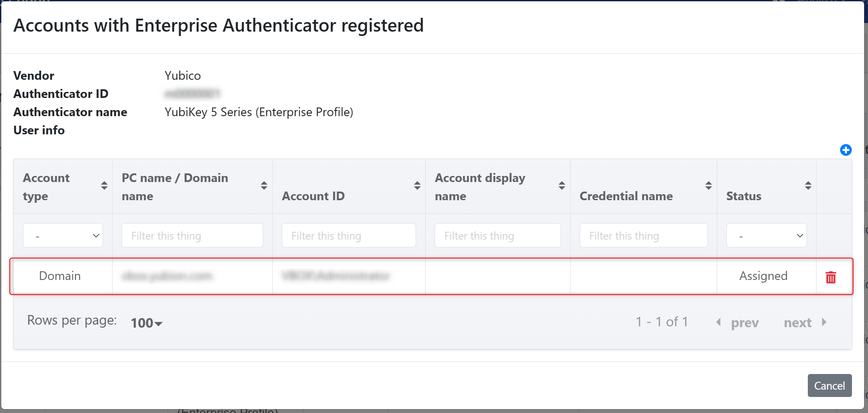The image size is (868, 413).
Task: Go to next page with next
Action: tap(805, 322)
